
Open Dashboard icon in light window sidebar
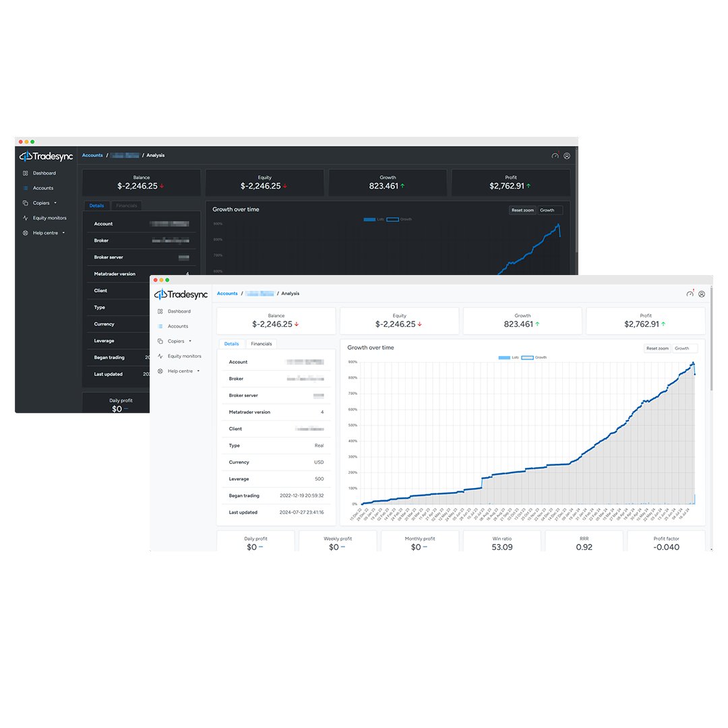click(160, 311)
